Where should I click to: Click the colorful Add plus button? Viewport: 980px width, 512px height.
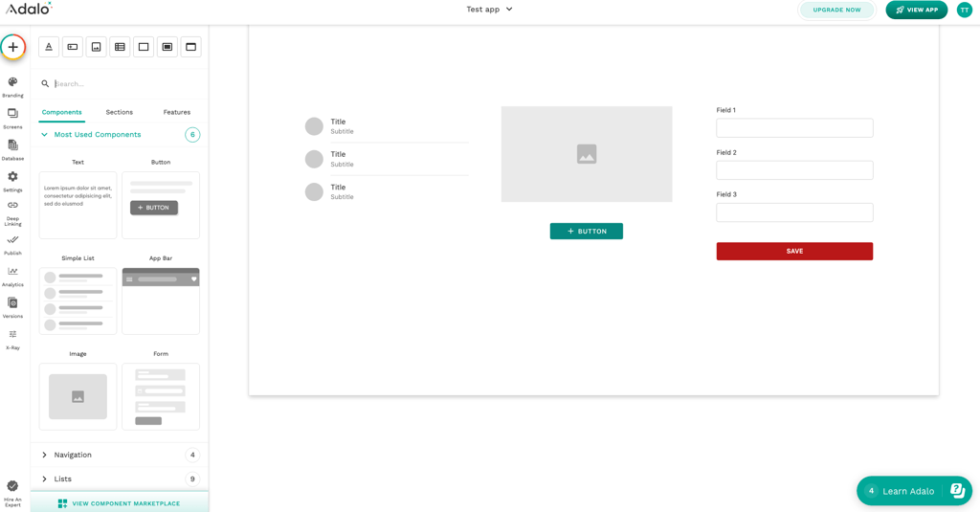tap(12, 47)
